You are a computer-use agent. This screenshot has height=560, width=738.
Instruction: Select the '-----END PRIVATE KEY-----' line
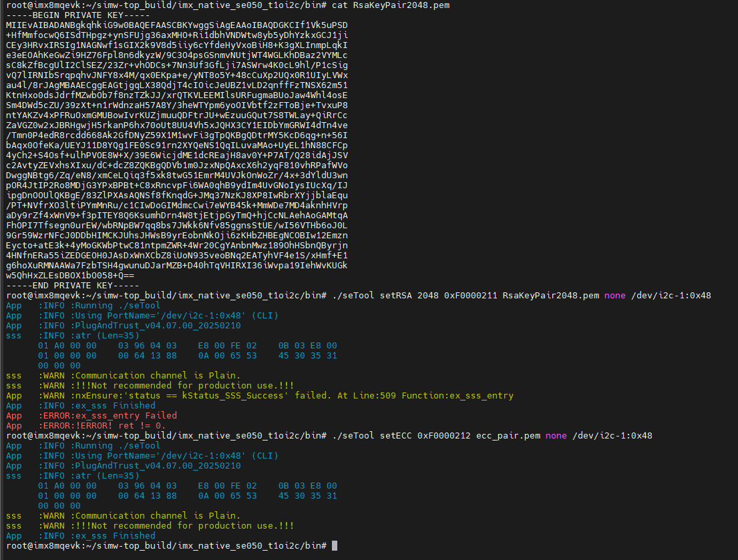click(73, 286)
